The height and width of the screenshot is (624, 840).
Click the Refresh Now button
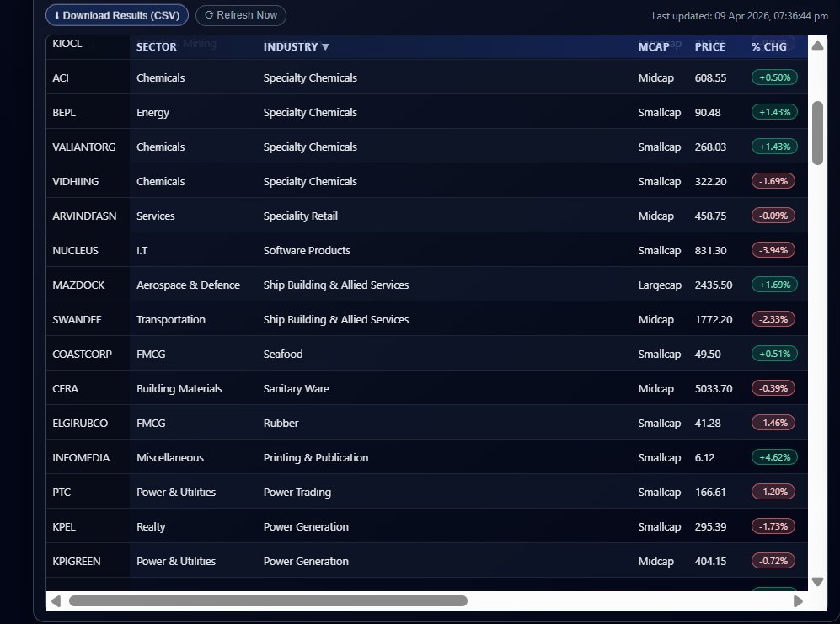240,15
